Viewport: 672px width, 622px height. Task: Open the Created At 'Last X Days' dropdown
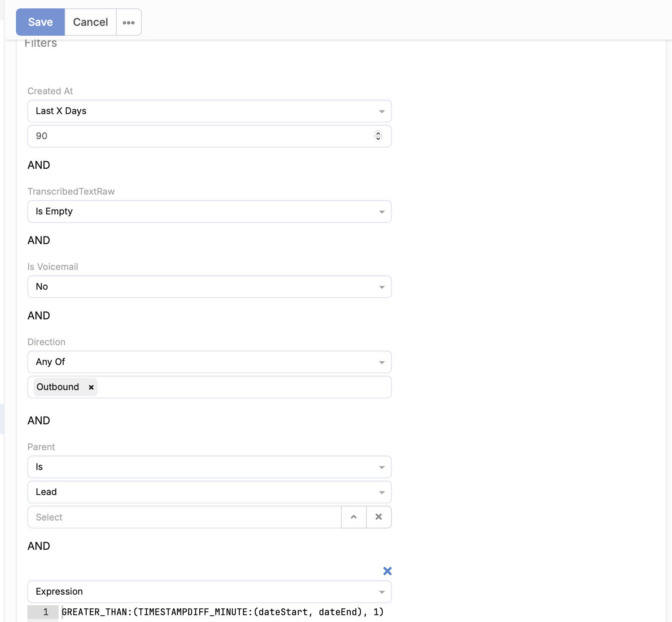(209, 111)
